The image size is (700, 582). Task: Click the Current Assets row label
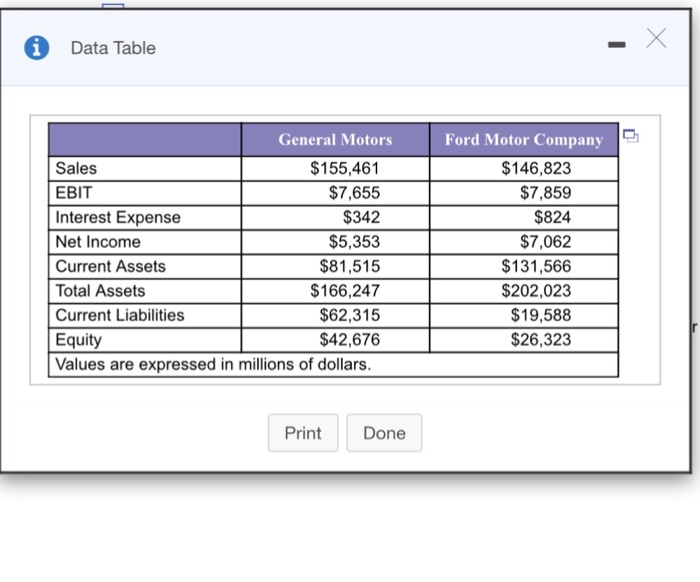[x=110, y=266]
